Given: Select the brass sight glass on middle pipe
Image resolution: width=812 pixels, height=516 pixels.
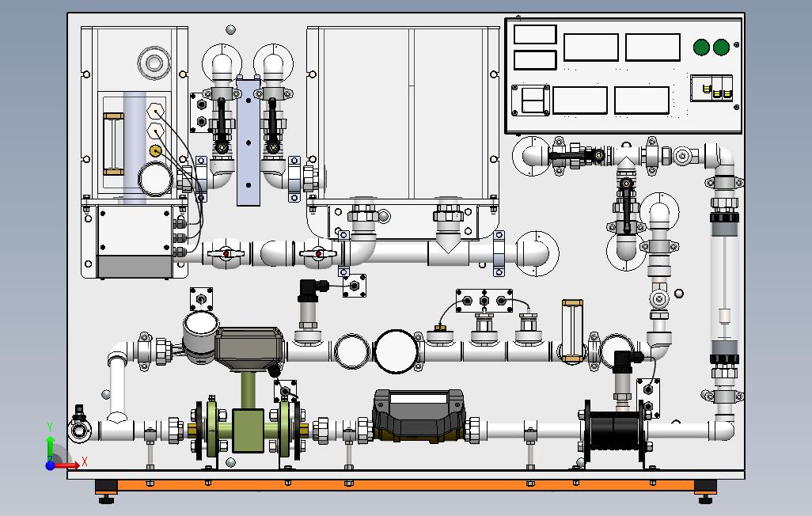Looking at the screenshot, I should point(572,330).
